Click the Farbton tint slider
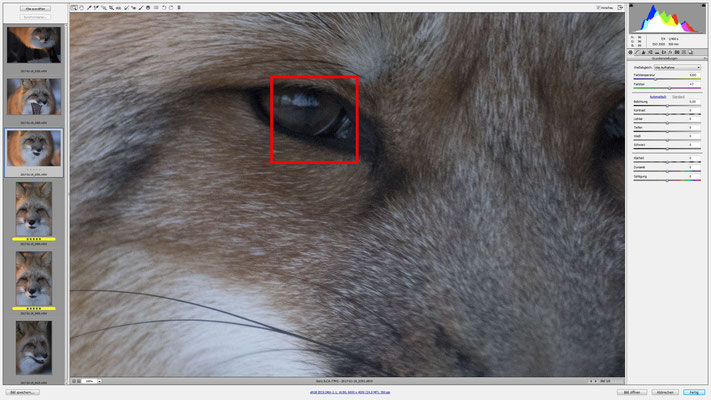The image size is (711, 400). 667,88
